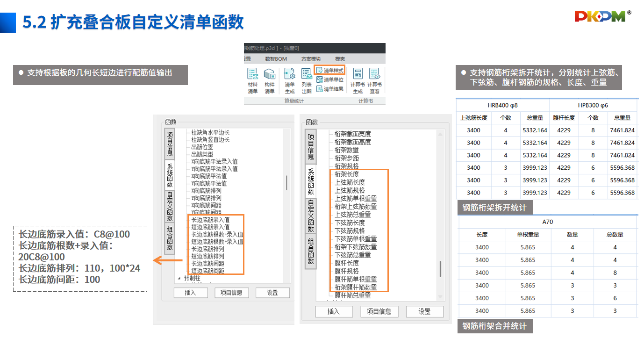Select 桁架步距 in the truss function tree
Screen dimensions: 644x360
click(x=347, y=158)
